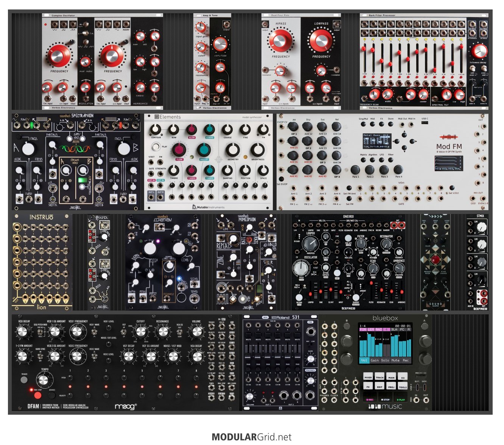Click the DFAM Tempo knob
The height and width of the screenshot is (445, 504).
[x=45, y=380]
